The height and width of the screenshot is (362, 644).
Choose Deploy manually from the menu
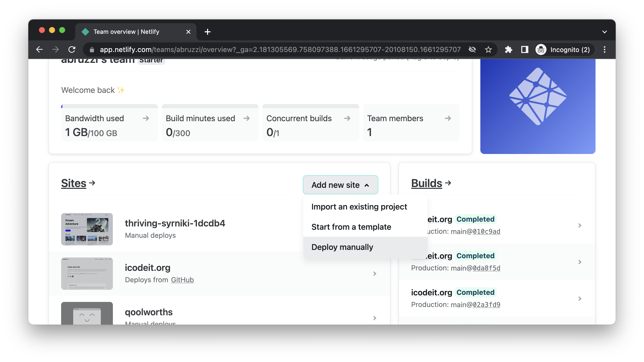coord(342,247)
